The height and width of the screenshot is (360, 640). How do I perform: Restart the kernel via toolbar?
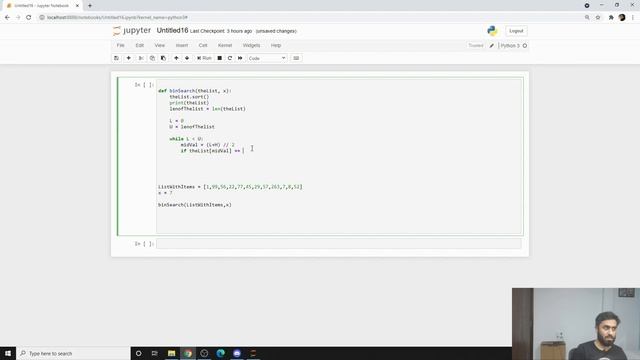(x=230, y=58)
